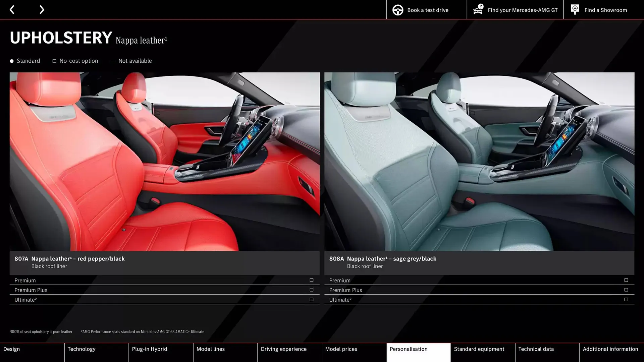Image resolution: width=644 pixels, height=362 pixels.
Task: Tick Ultimate box for red pepper/black
Action: [x=311, y=300]
